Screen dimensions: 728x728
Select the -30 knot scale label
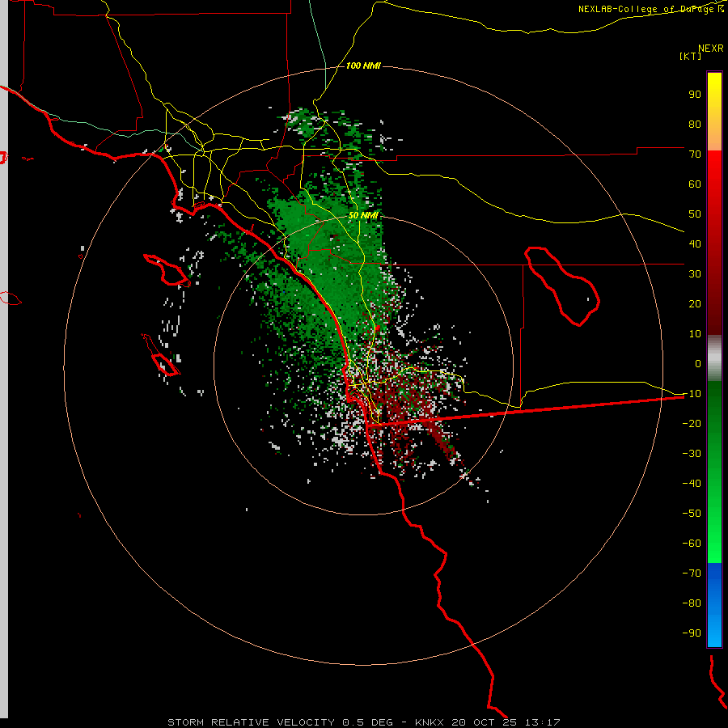692,454
